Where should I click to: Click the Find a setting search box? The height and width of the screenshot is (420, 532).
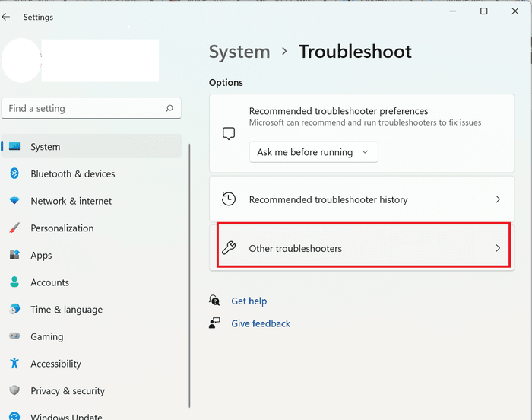coord(91,108)
